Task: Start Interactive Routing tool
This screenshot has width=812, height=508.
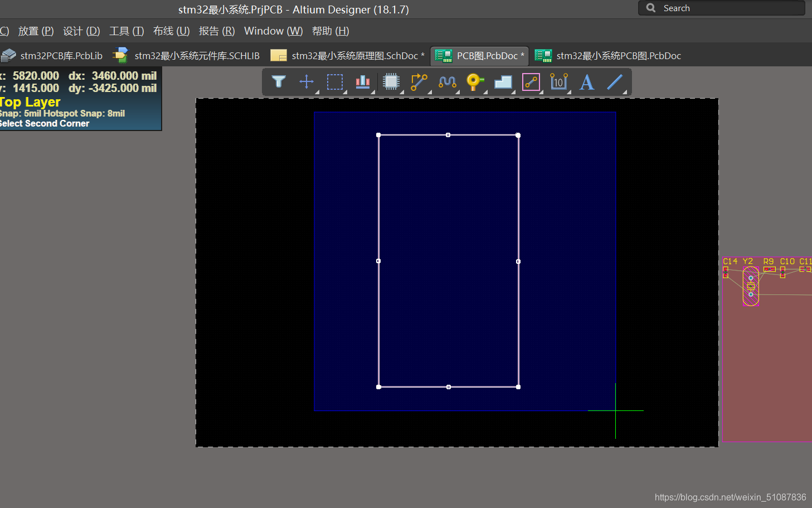Action: 419,82
